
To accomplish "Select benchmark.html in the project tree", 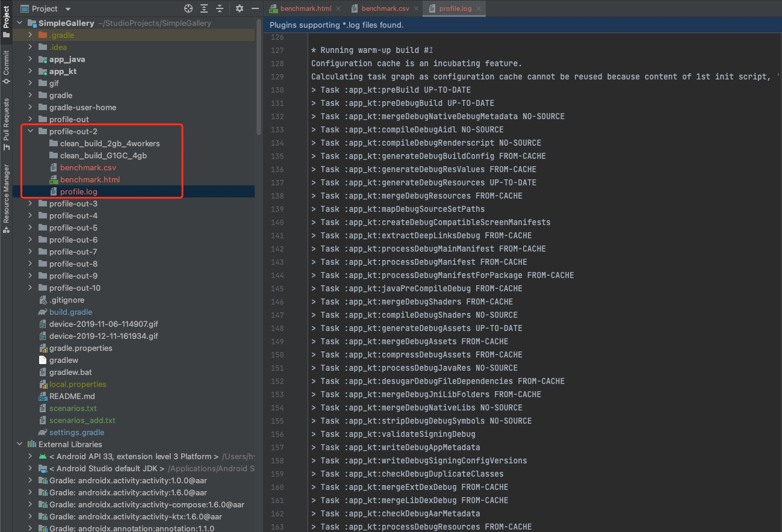I will 90,179.
